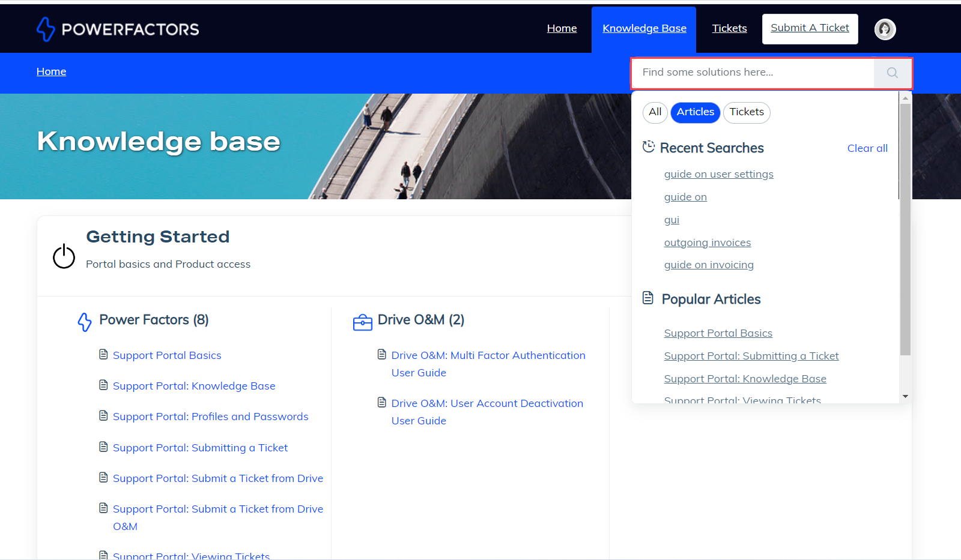Click document icon beside Multi Factor Authentication guide
961x560 pixels.
click(381, 354)
